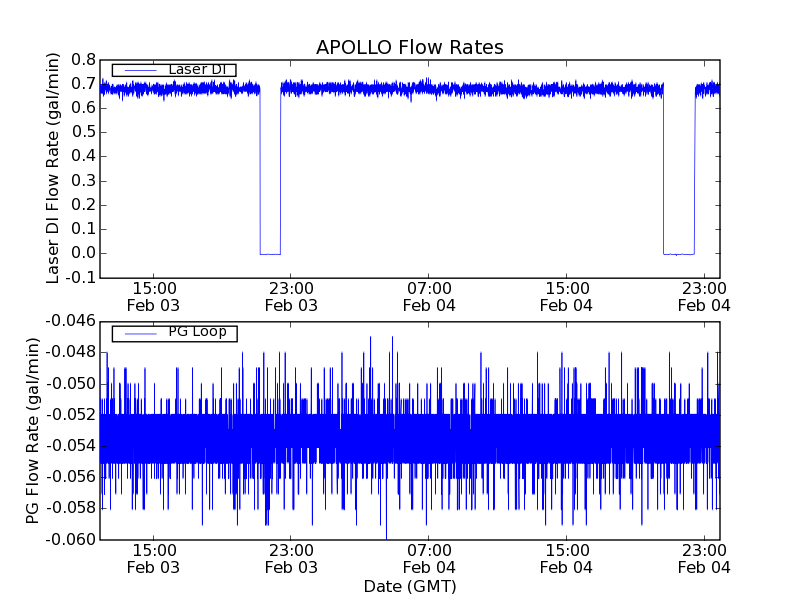Image resolution: width=800 pixels, height=600 pixels.
Task: Click "15:00 Feb 03" under the Laser DI plot
Action: tap(154, 297)
